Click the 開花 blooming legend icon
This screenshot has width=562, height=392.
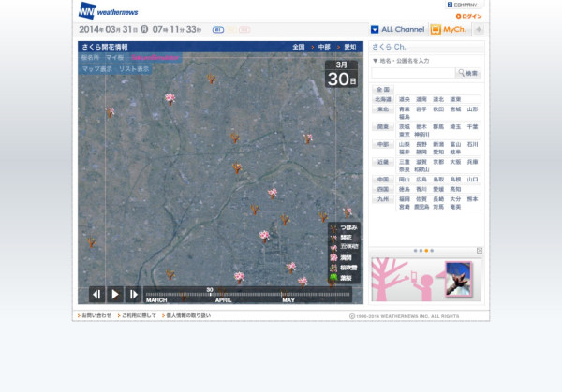333,238
